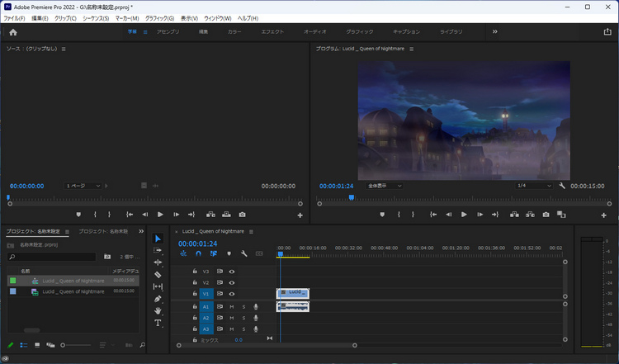Export frame in Source monitor

[x=242, y=215]
